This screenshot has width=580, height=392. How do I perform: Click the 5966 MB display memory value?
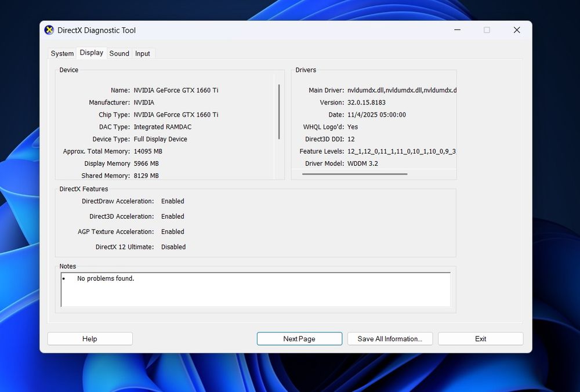[x=146, y=164]
